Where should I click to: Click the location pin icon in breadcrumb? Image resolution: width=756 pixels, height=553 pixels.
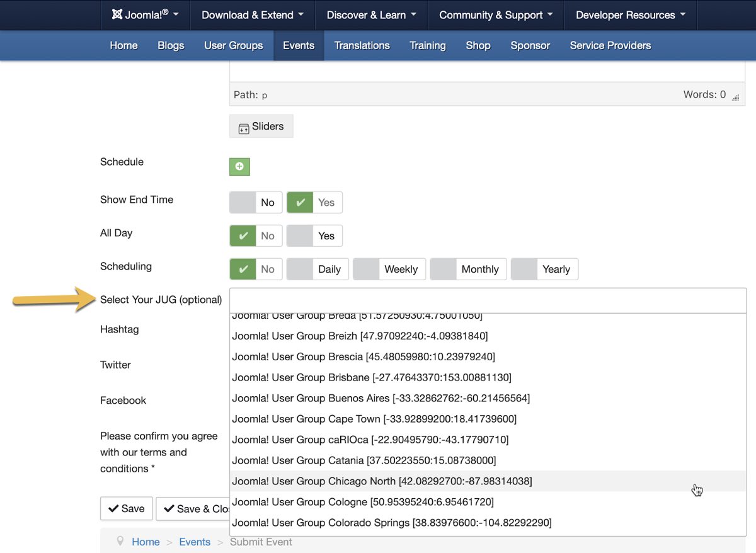click(120, 542)
